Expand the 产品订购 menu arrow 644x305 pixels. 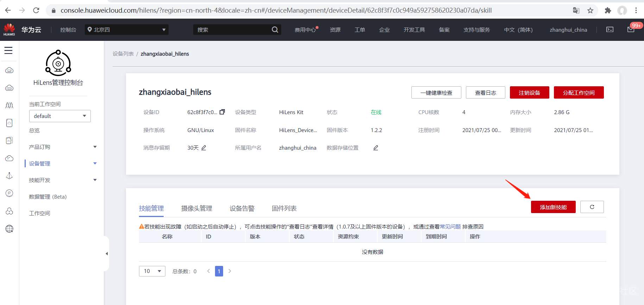(x=95, y=147)
